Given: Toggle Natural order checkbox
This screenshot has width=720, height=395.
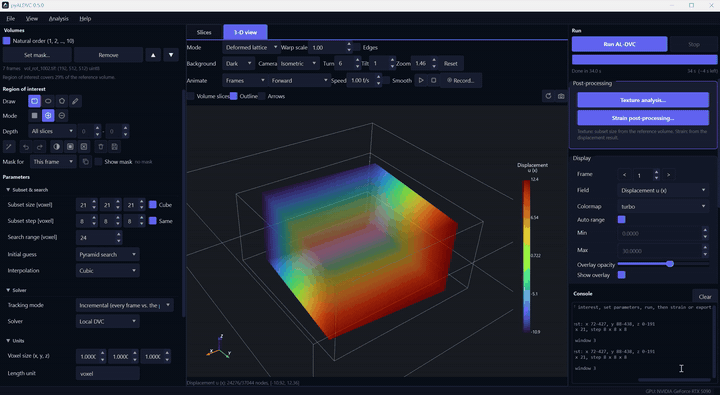Looking at the screenshot, I should [x=6, y=41].
